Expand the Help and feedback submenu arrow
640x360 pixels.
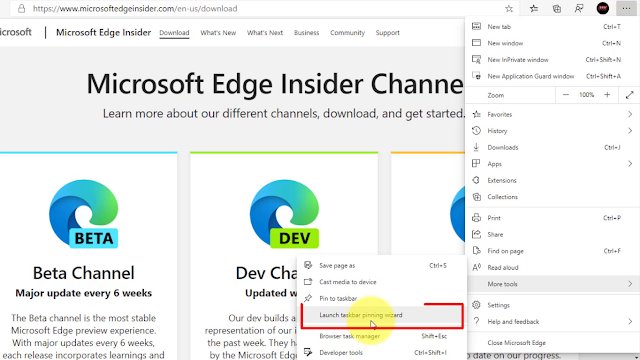coord(630,321)
